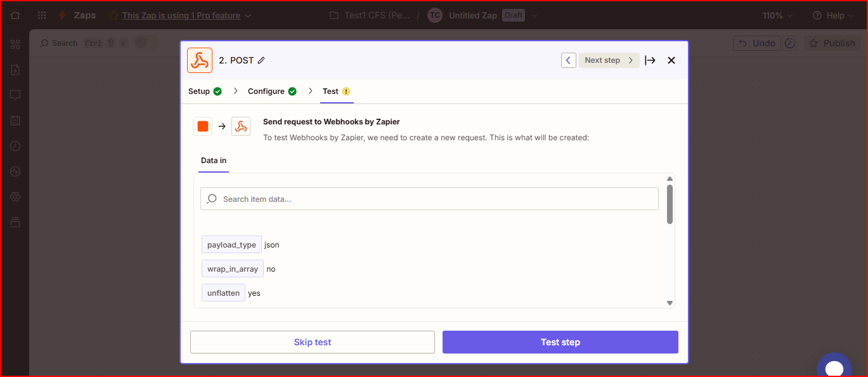
Task: Click the Zaps lightning bolt logo
Action: pyautogui.click(x=62, y=15)
